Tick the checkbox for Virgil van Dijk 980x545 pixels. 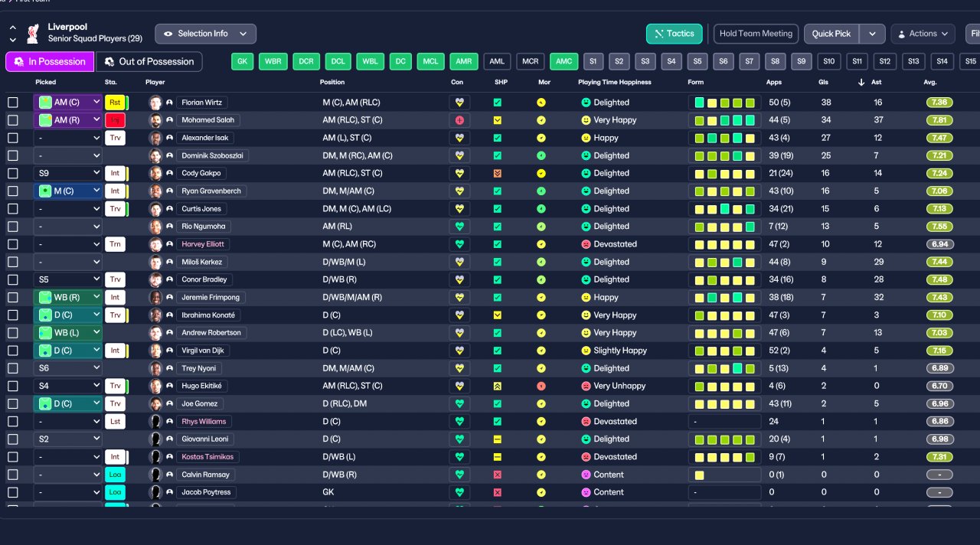[x=13, y=351]
